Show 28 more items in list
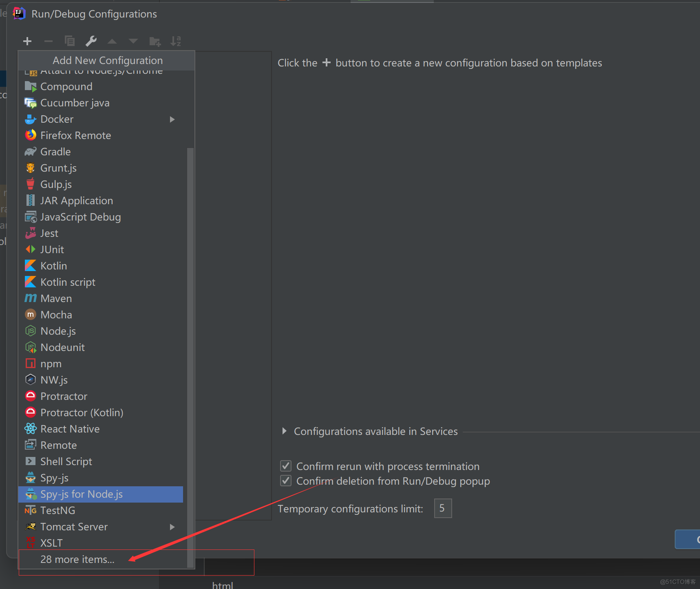This screenshot has height=589, width=700. coord(101,559)
